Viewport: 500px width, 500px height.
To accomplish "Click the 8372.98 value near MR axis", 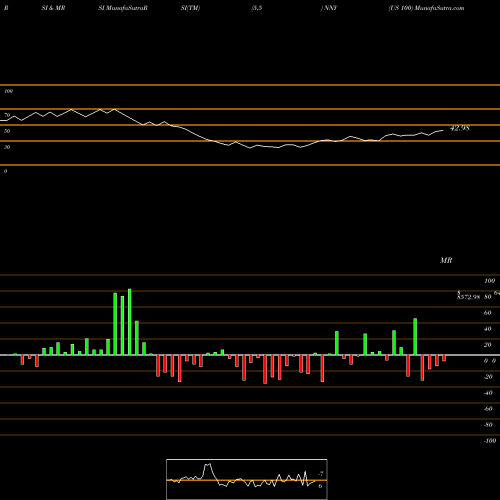I will coord(468,297).
